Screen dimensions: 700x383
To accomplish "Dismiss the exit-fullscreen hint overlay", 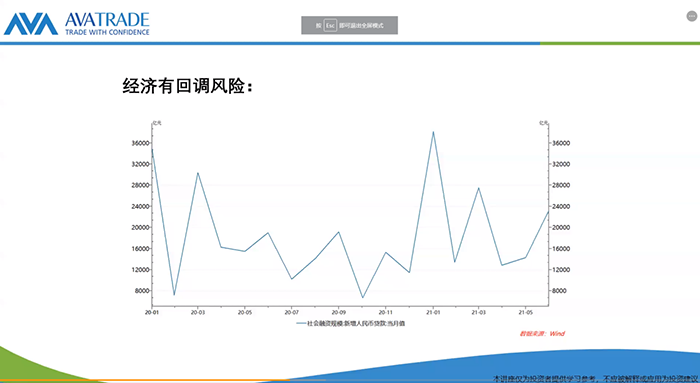I will pyautogui.click(x=350, y=25).
